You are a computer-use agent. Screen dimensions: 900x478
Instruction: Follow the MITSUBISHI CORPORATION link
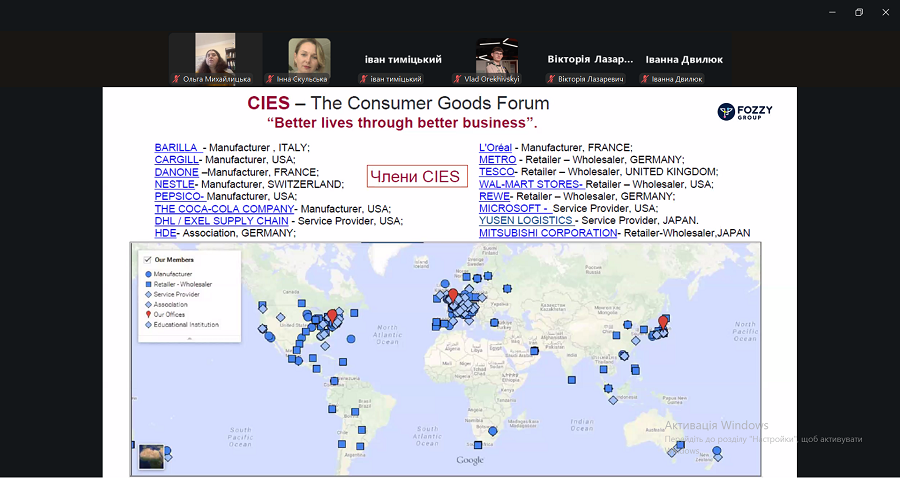(548, 233)
